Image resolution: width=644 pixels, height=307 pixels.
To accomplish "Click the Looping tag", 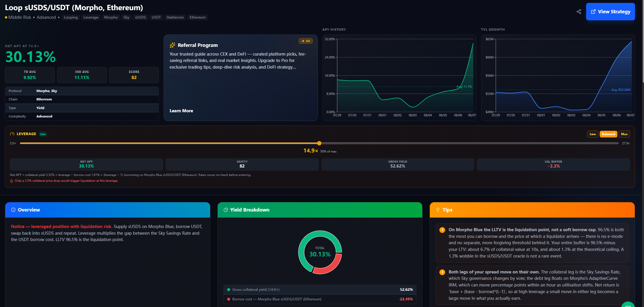I will 71,17.
